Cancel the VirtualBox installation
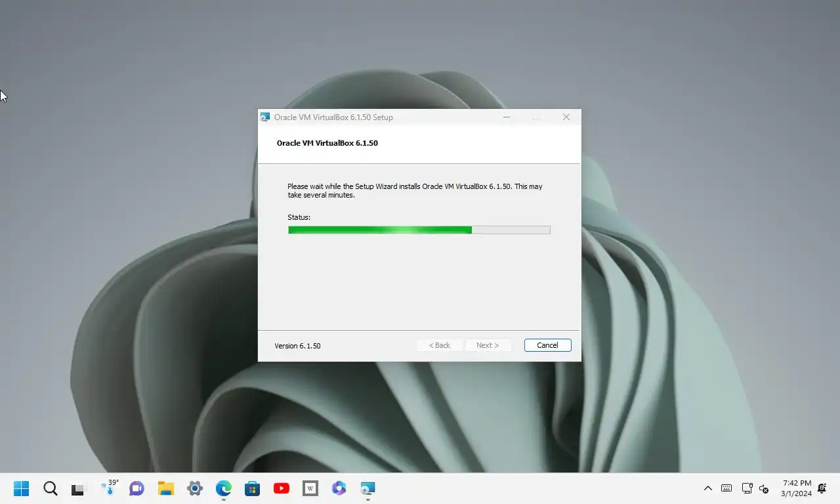Viewport: 840px width, 504px height. pos(547,345)
